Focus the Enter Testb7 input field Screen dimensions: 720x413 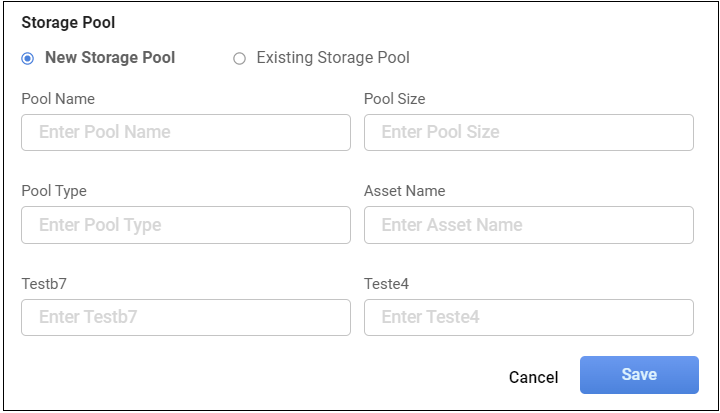coord(186,317)
